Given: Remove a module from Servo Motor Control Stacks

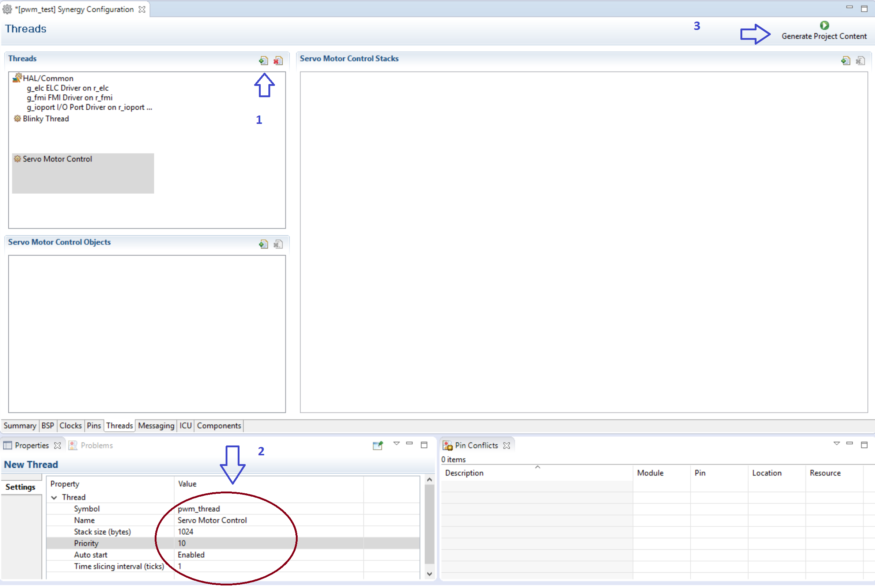Looking at the screenshot, I should coord(861,60).
